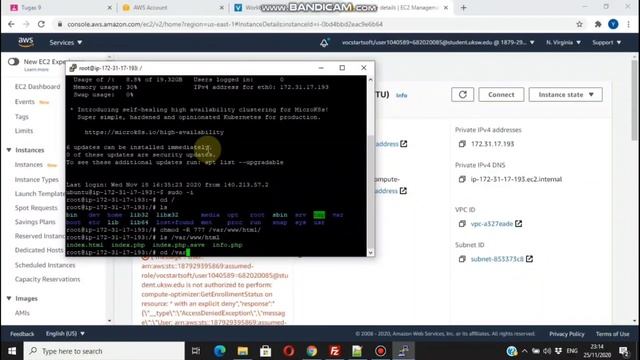Screen dimensions: 640x360
Task: Expand the Services dropdown
Action: point(66,42)
